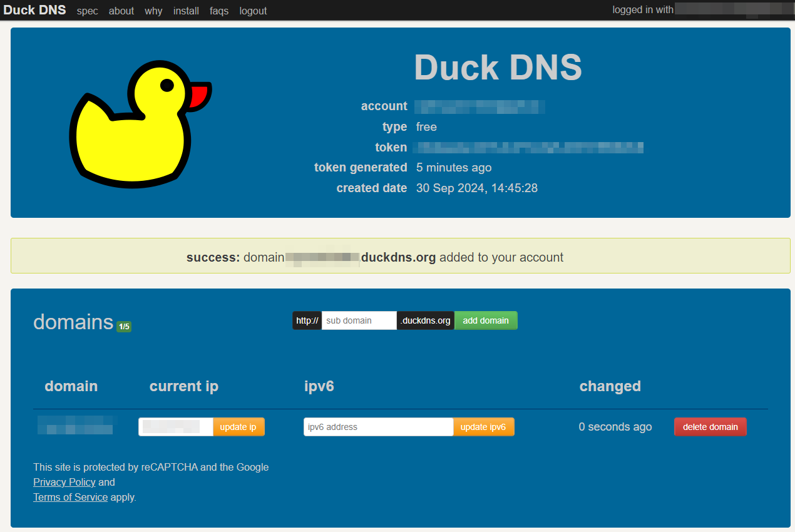Click the 'Duck DNS' large heading
This screenshot has height=532, width=795.
[498, 68]
